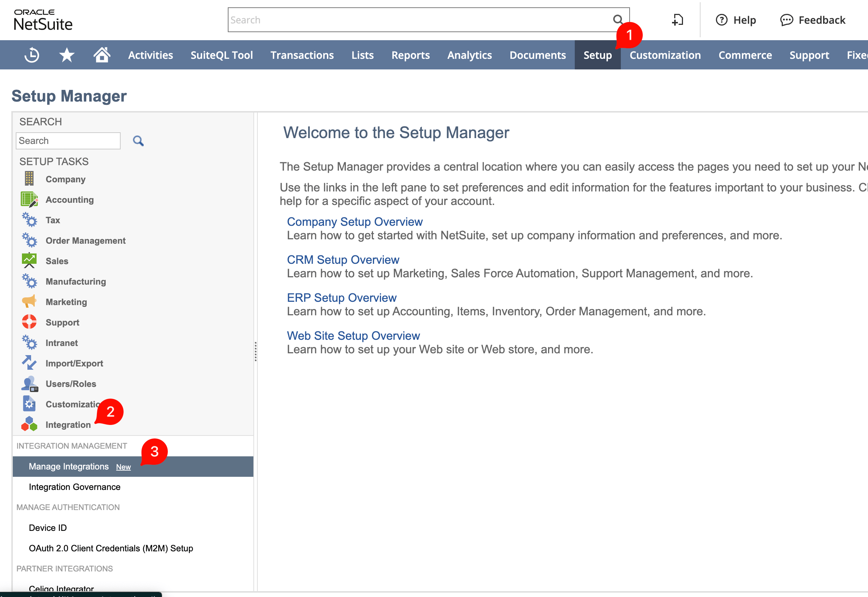
Task: Expand the Marketing setup task
Action: [66, 302]
